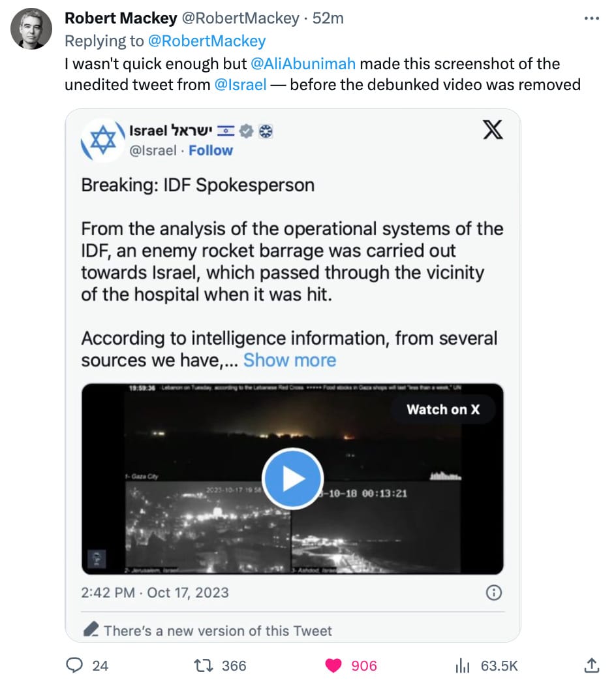This screenshot has width=616, height=687.
Task: Like the tweet with heart icon
Action: point(333,665)
